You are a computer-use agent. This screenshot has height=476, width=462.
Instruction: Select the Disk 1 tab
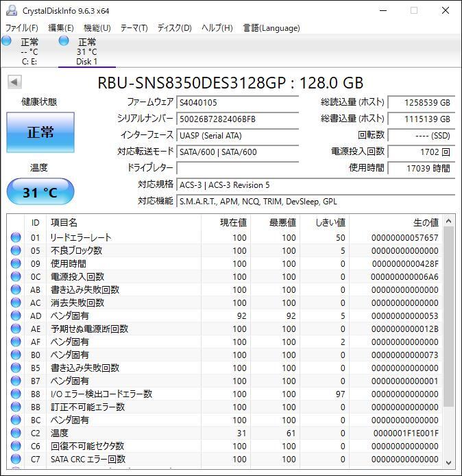coord(87,51)
